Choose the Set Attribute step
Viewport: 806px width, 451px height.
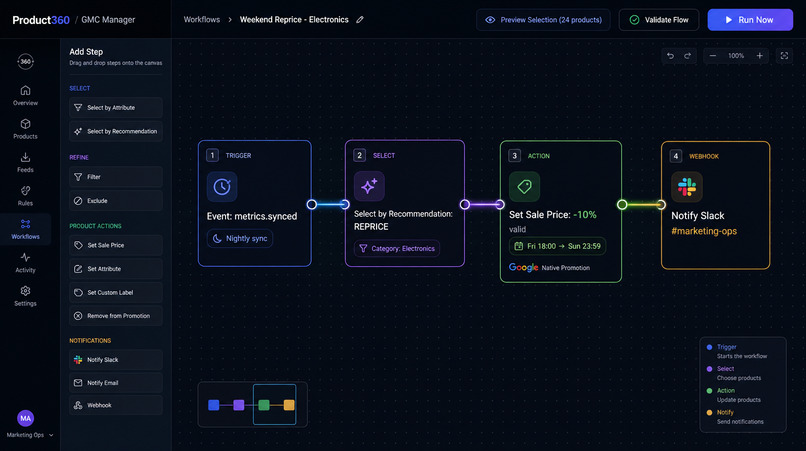coord(116,269)
